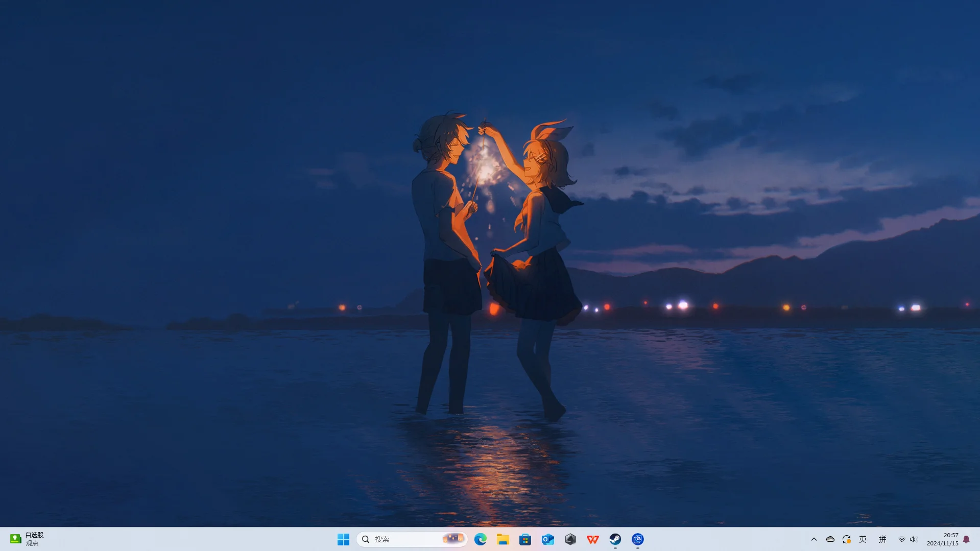
Task: Open the Windows Update sync tray icon
Action: (847, 539)
